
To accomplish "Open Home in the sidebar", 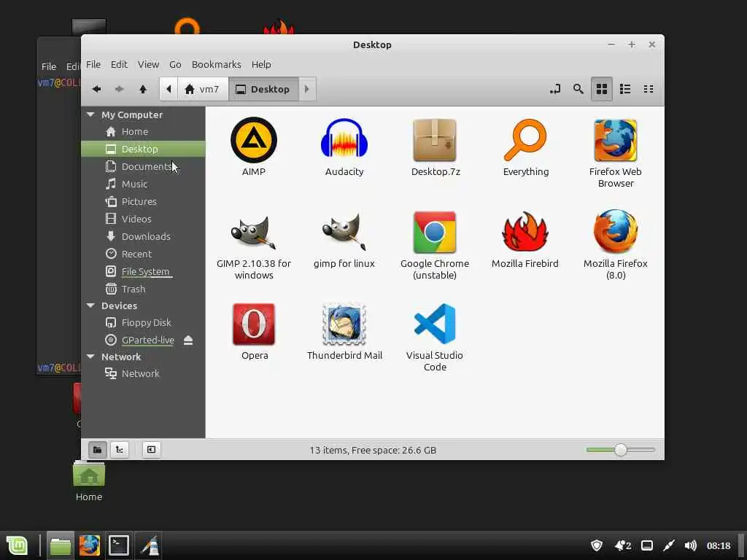I will click(x=143, y=131).
